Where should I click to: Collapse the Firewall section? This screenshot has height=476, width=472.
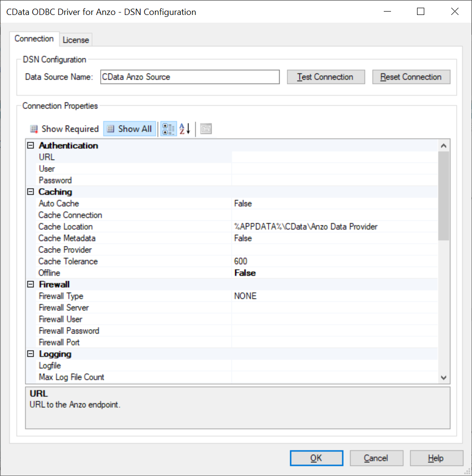click(x=30, y=284)
